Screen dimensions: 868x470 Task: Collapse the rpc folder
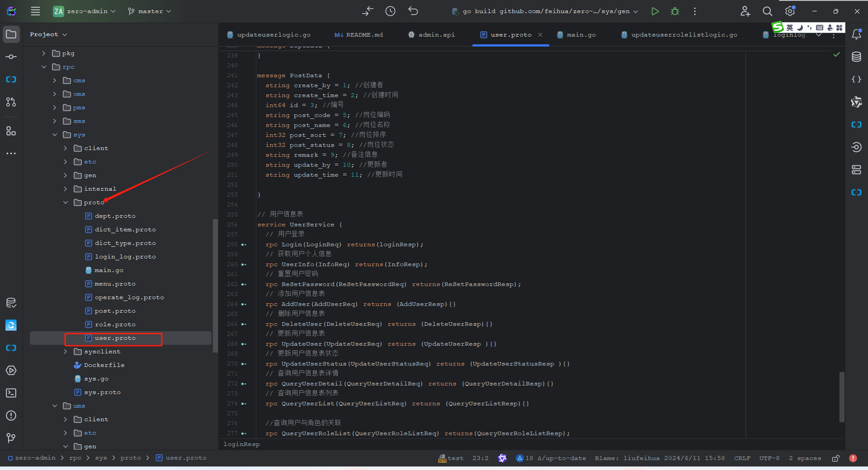click(x=44, y=67)
